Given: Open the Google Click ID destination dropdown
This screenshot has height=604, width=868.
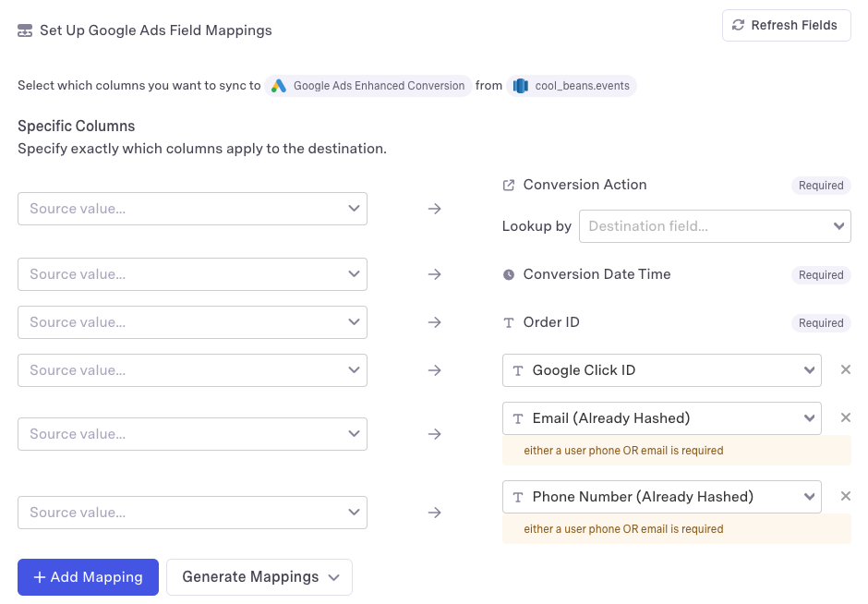Looking at the screenshot, I should (x=661, y=370).
